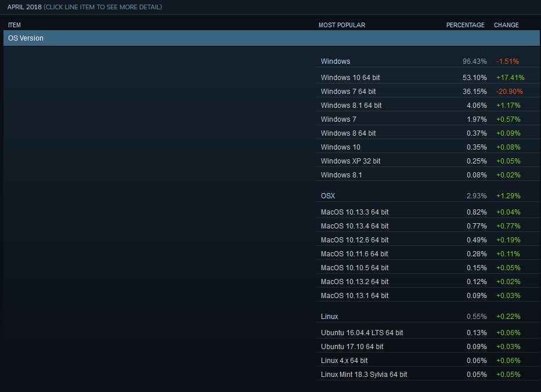Click the +0.11% change value
The height and width of the screenshot is (392, 541).
point(508,254)
